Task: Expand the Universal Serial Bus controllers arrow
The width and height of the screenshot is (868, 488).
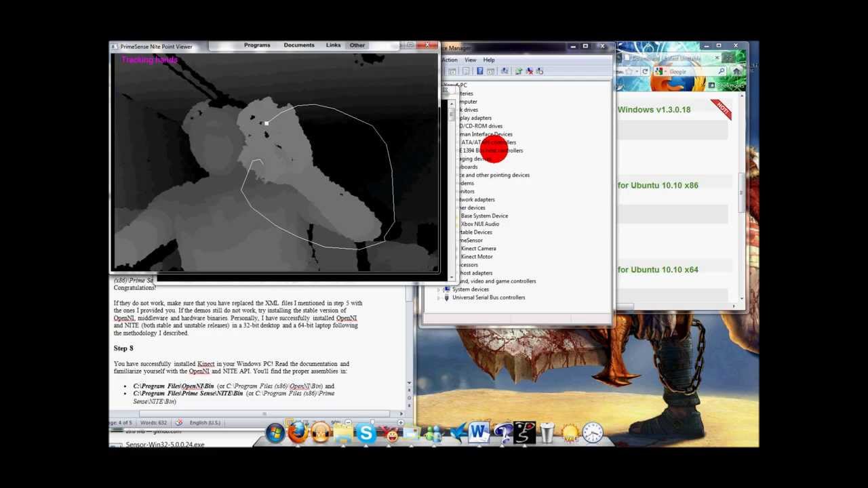Action: click(x=440, y=298)
